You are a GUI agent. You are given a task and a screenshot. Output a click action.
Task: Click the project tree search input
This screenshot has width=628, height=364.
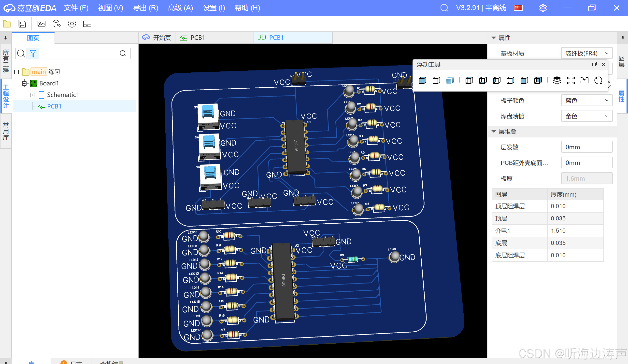[79, 54]
